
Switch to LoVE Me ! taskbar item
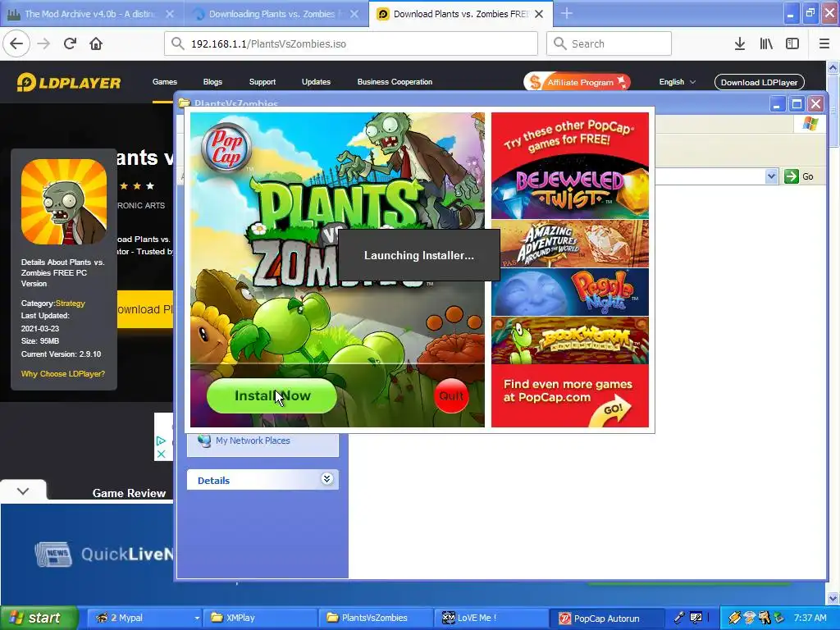click(492, 618)
